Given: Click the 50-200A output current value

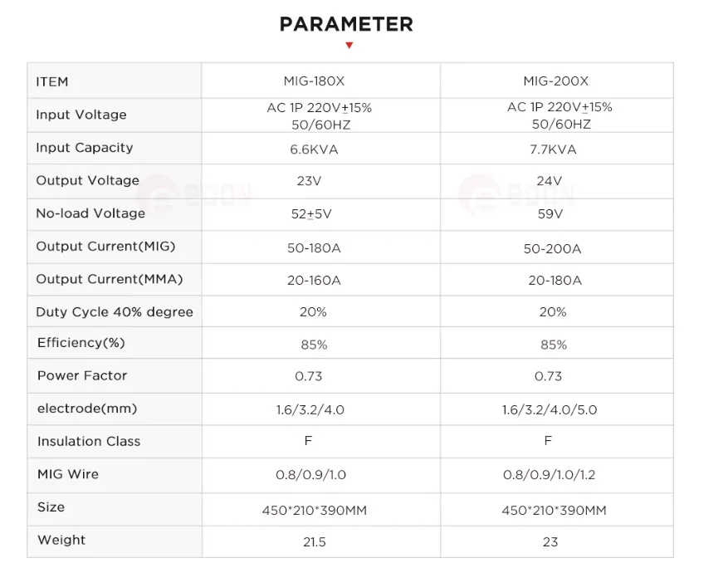Looking at the screenshot, I should 552,249.
